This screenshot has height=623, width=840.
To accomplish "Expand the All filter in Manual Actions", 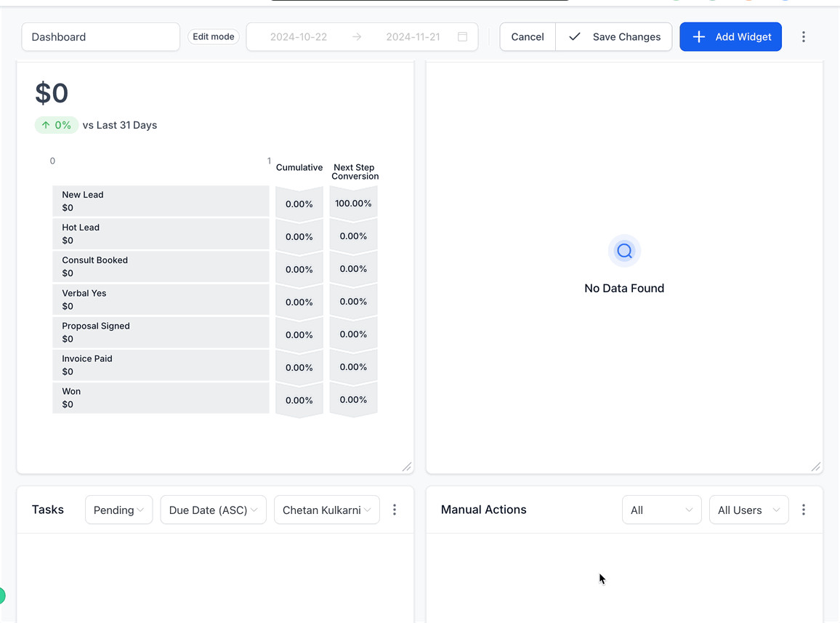I will coord(661,510).
